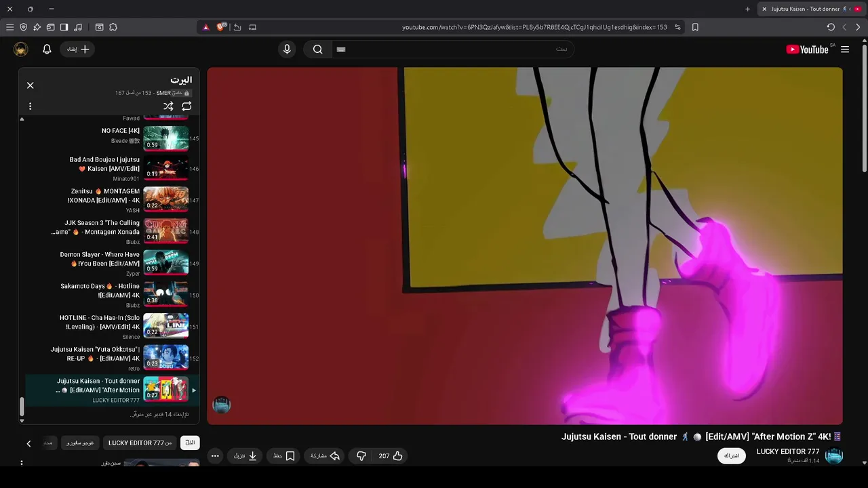Open Brave Shields lion icon
The width and height of the screenshot is (868, 488).
(x=220, y=27)
